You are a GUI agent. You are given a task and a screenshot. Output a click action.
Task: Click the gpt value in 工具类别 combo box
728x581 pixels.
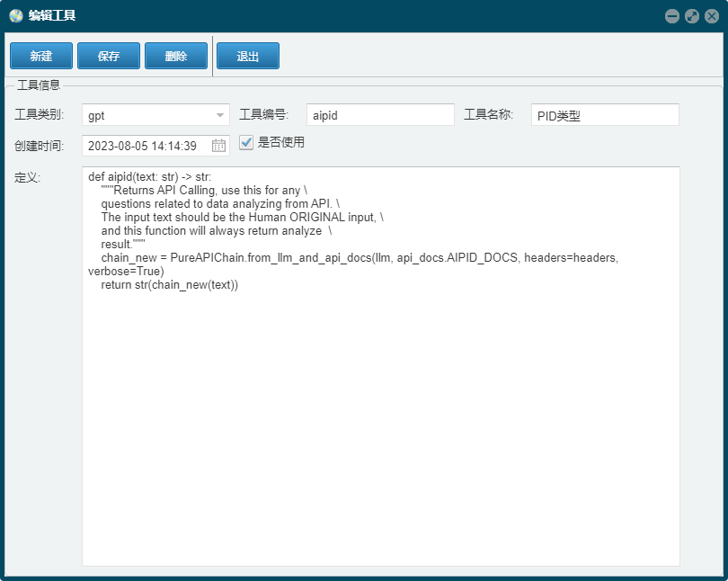tap(96, 116)
